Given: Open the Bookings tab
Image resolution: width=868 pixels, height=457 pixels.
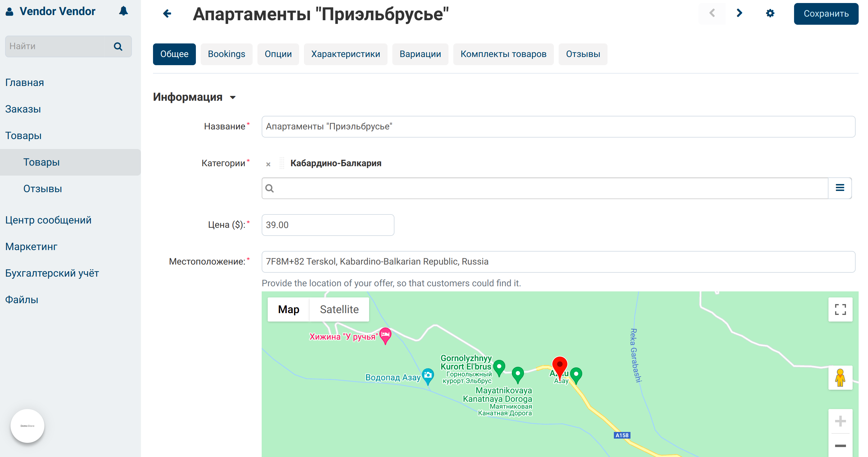Looking at the screenshot, I should click(x=226, y=54).
